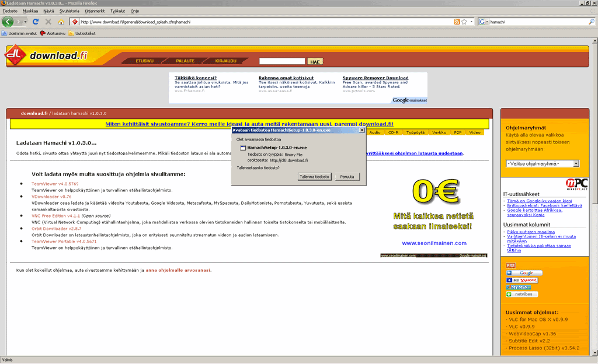Click the yellow feedback banner link
Screen dimensions: 598x364
click(249, 124)
